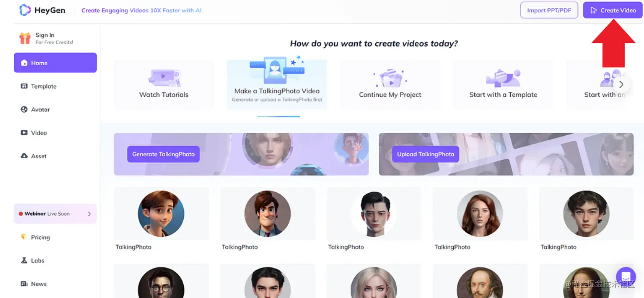Click the Continue My Project folder icon
The height and width of the screenshot is (298, 644).
390,78
